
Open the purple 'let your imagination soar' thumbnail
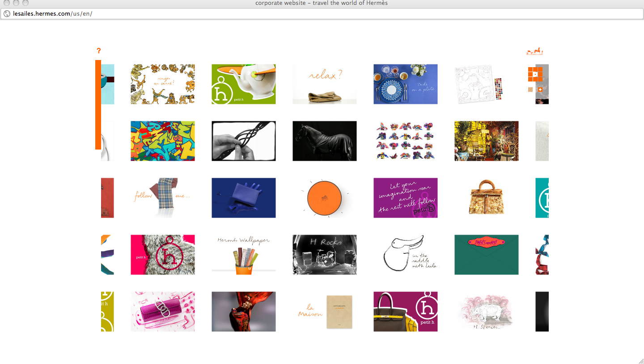[x=406, y=198]
